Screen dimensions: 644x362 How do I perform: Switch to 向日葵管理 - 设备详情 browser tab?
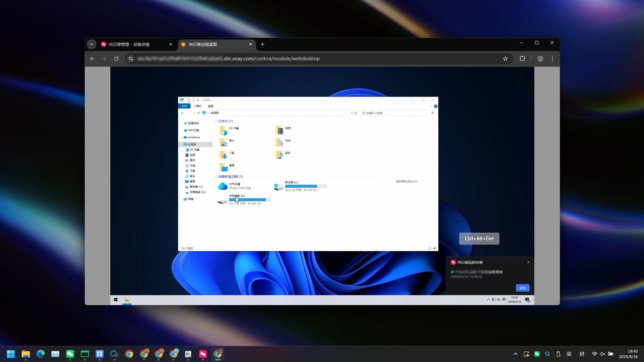click(x=134, y=44)
